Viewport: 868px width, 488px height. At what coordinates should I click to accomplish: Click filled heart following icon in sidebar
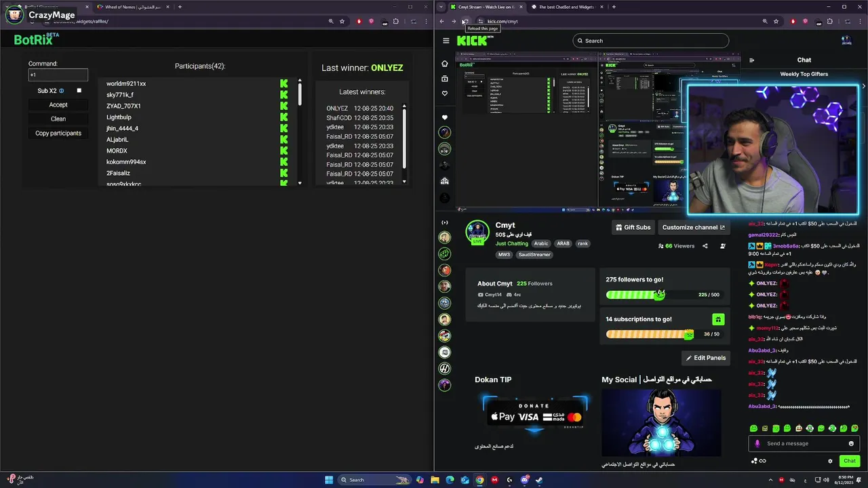point(445,117)
